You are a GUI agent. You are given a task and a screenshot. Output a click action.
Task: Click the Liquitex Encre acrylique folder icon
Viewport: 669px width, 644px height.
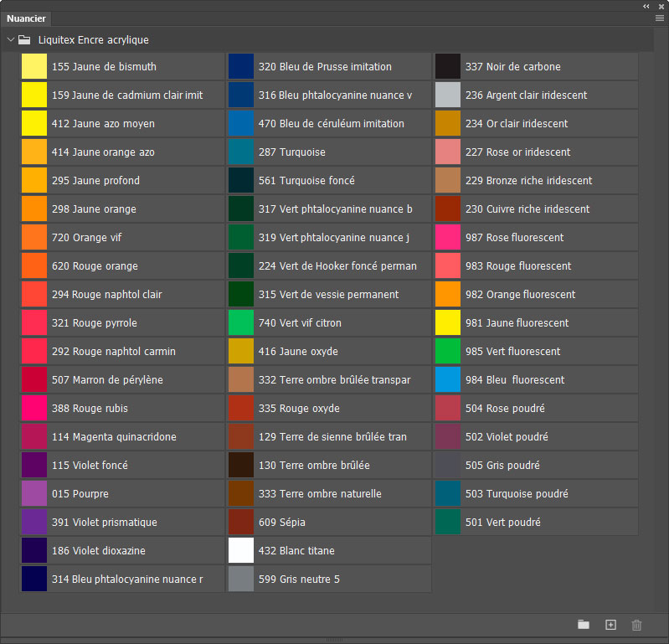click(x=24, y=39)
